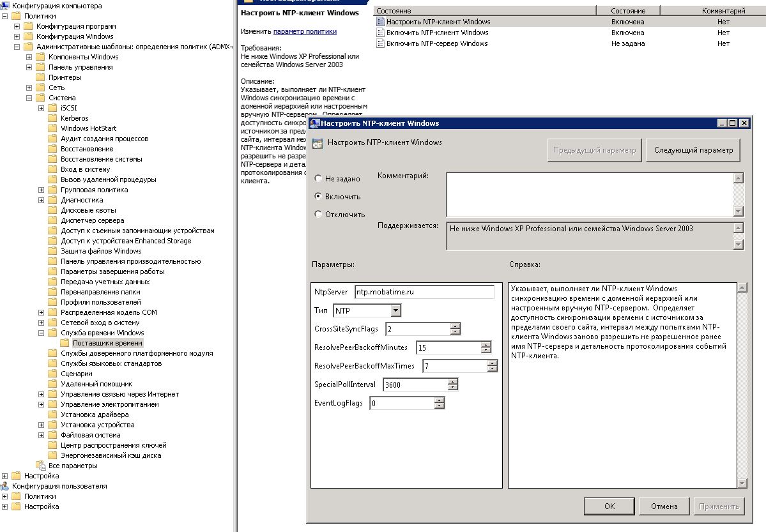
Task: Select the 'Отключить' radio button
Action: 318,214
